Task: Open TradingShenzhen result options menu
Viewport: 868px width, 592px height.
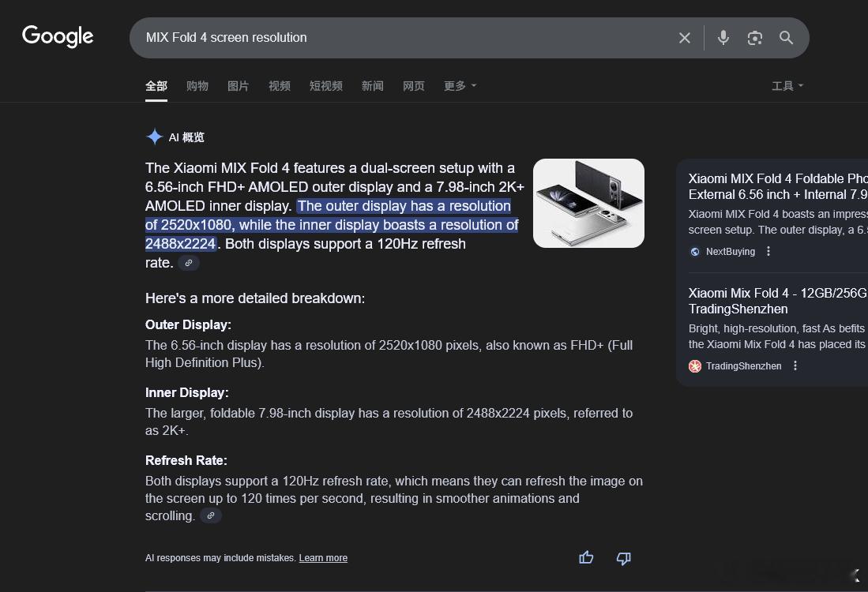Action: 795,365
